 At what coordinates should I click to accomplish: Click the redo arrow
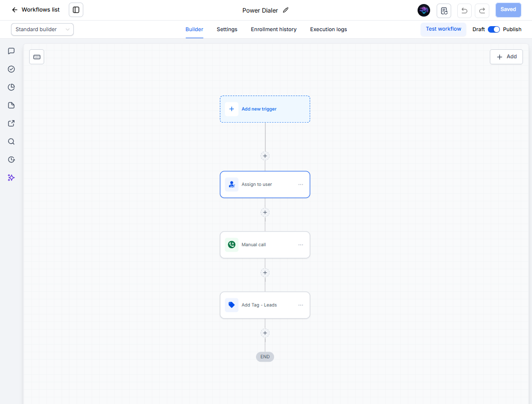482,11
